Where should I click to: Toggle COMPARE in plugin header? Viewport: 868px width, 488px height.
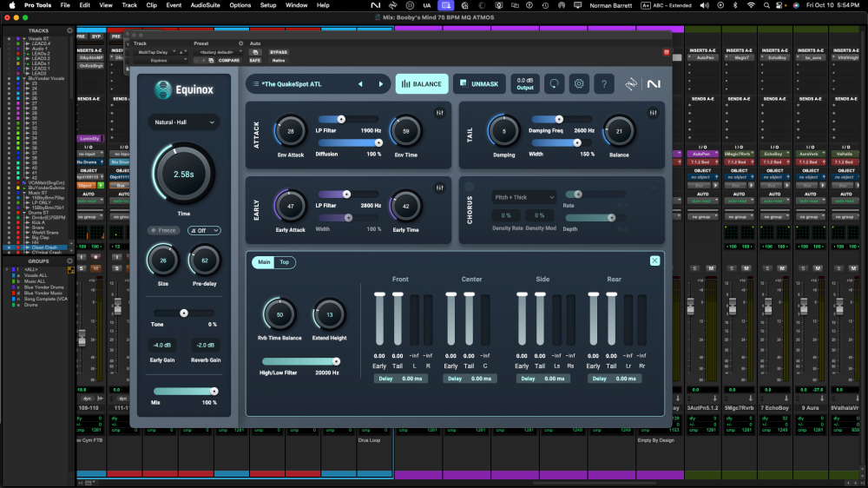coord(228,61)
